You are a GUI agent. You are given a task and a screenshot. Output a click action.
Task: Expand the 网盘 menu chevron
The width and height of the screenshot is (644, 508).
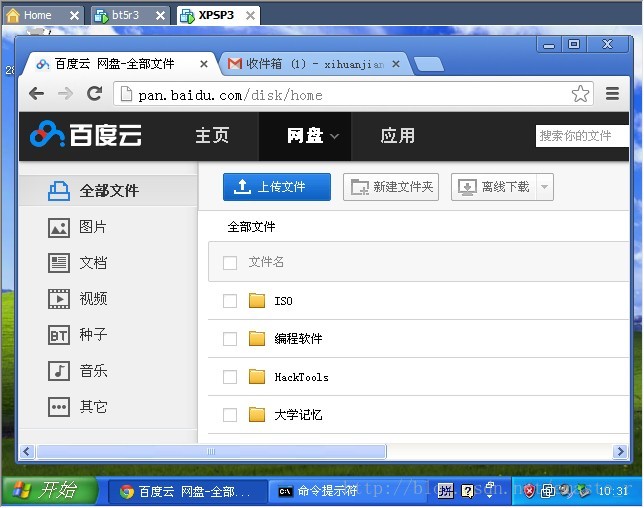point(335,136)
